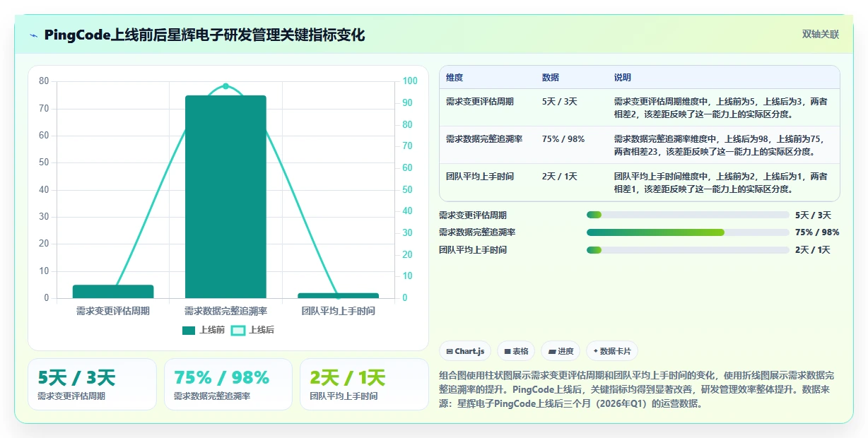Select the 表格 tag chip

[516, 351]
